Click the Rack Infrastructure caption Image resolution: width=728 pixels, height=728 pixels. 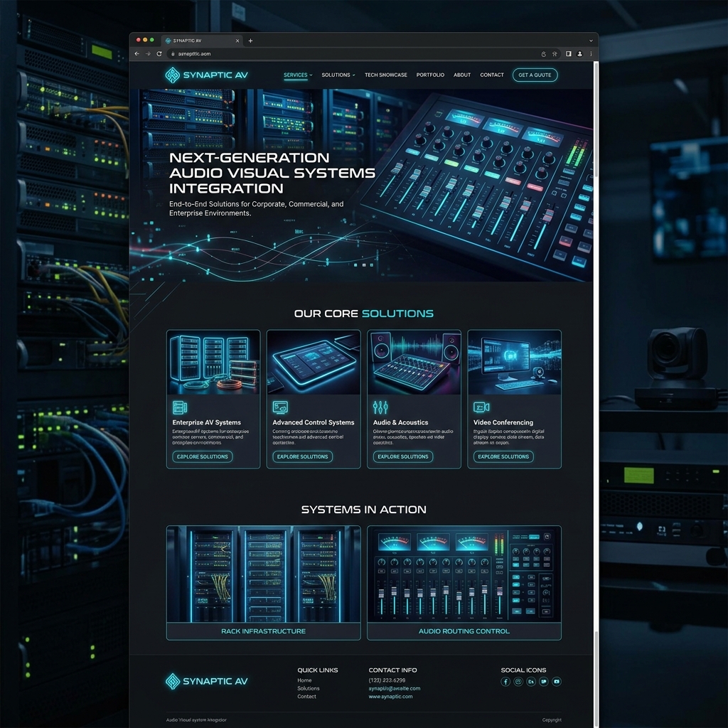[263, 631]
